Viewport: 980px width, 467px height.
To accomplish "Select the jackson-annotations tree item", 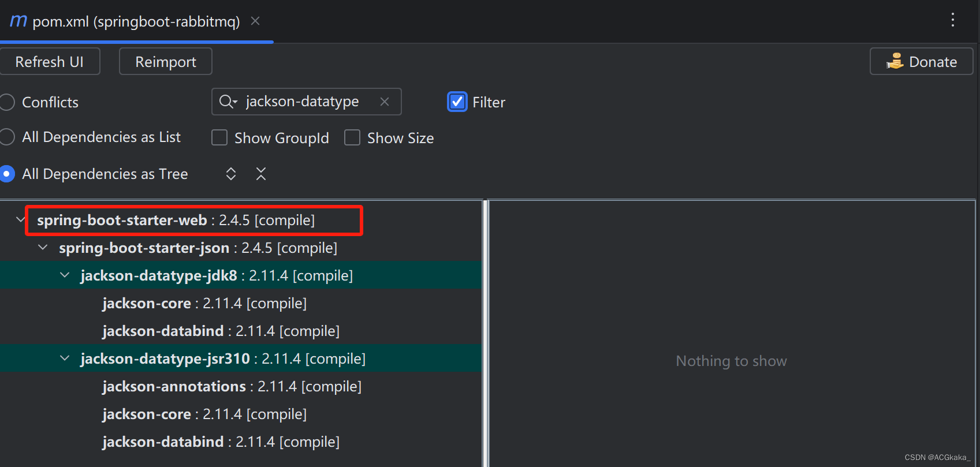I will pos(232,386).
